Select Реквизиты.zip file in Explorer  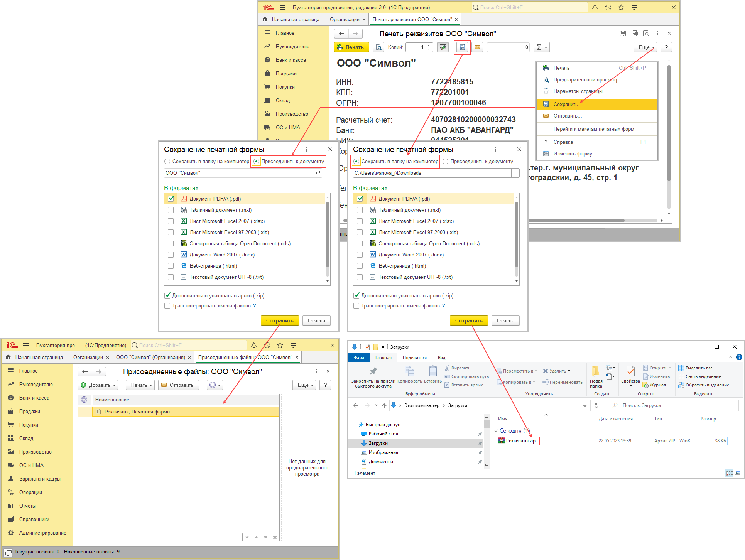(518, 440)
